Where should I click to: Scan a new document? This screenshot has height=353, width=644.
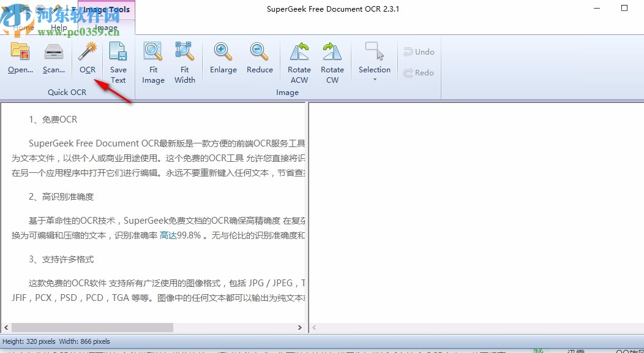click(x=53, y=59)
